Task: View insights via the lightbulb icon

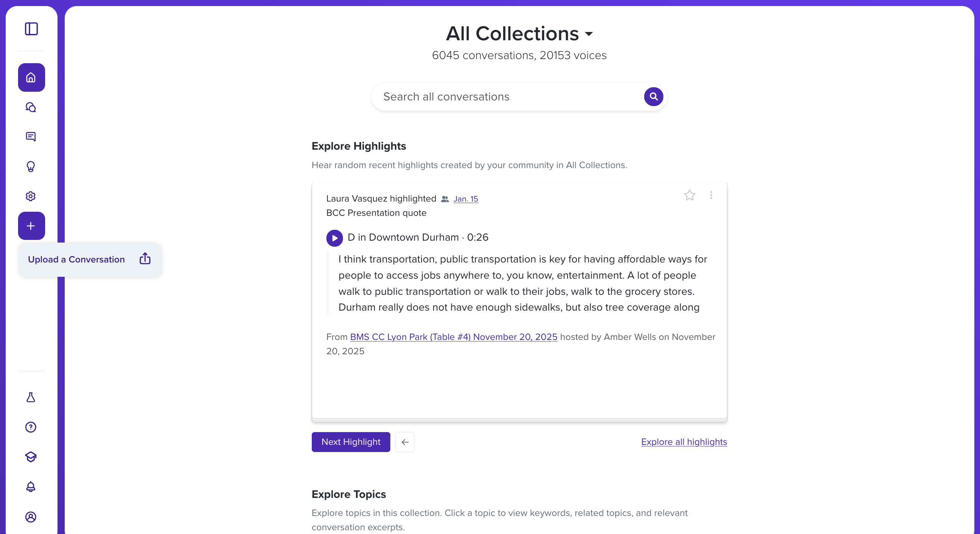Action: (31, 167)
